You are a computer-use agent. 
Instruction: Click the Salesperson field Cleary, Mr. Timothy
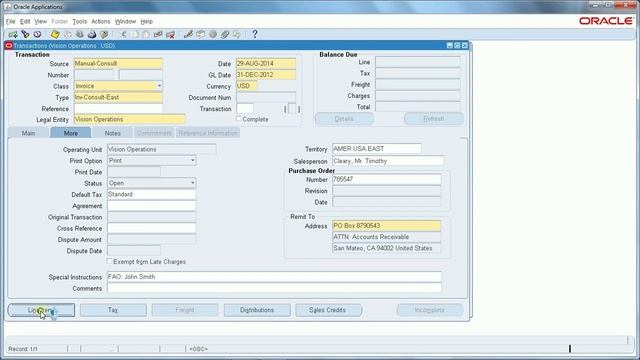click(388, 161)
